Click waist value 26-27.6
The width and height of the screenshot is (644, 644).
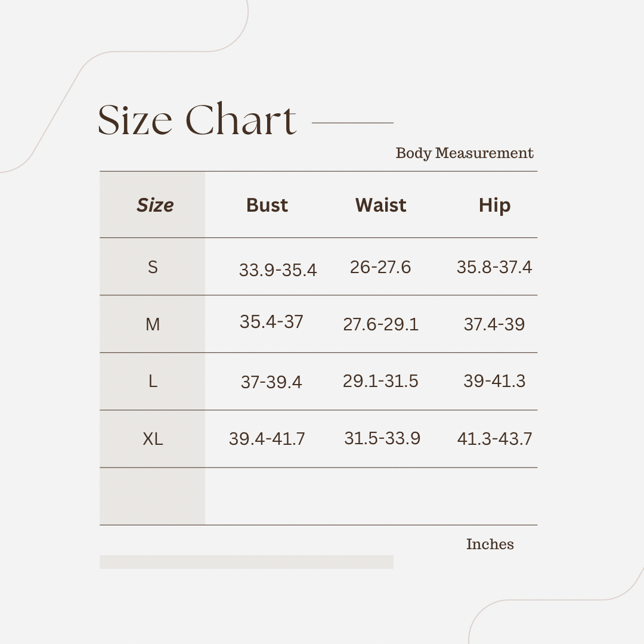[x=380, y=267]
